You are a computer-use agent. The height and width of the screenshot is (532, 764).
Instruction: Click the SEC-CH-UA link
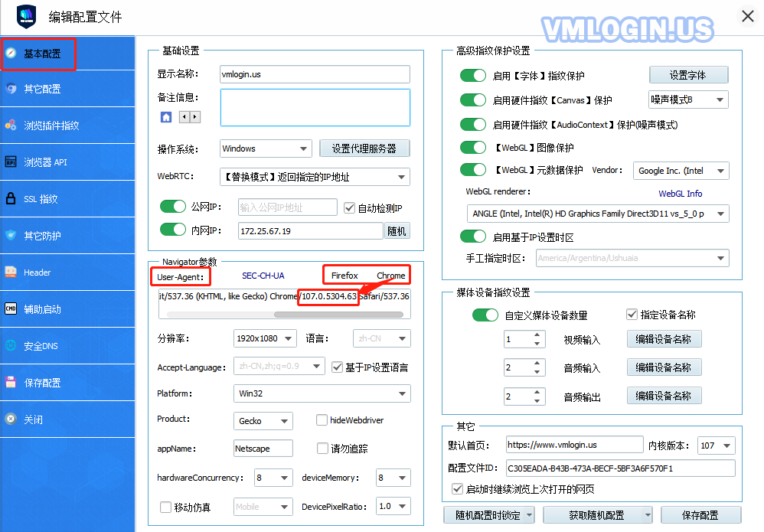(x=263, y=276)
